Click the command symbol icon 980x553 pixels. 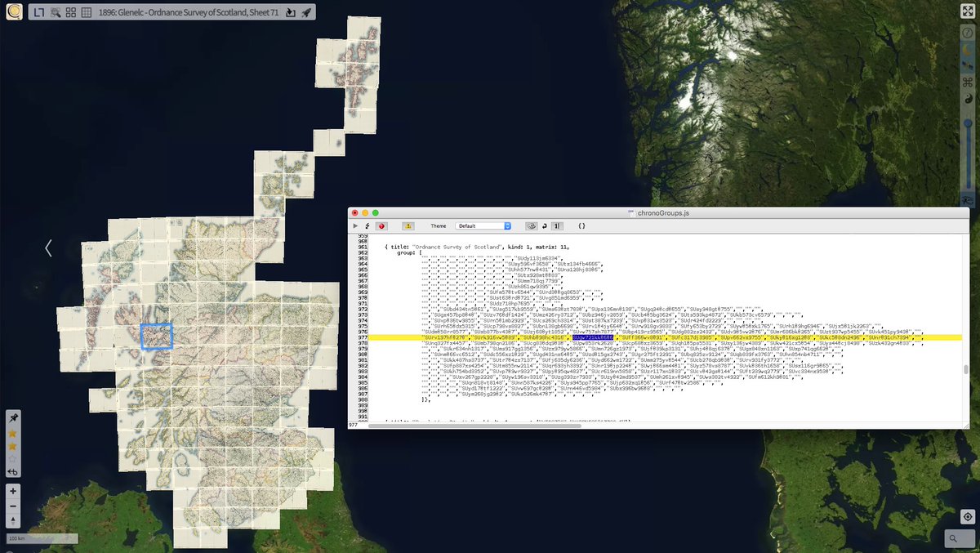pos(968,83)
